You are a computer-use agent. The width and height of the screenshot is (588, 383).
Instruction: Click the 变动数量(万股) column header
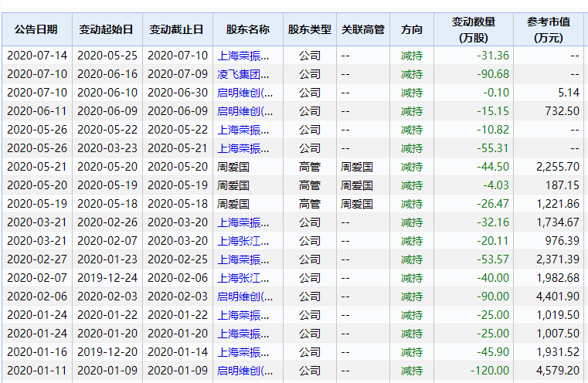click(x=473, y=29)
